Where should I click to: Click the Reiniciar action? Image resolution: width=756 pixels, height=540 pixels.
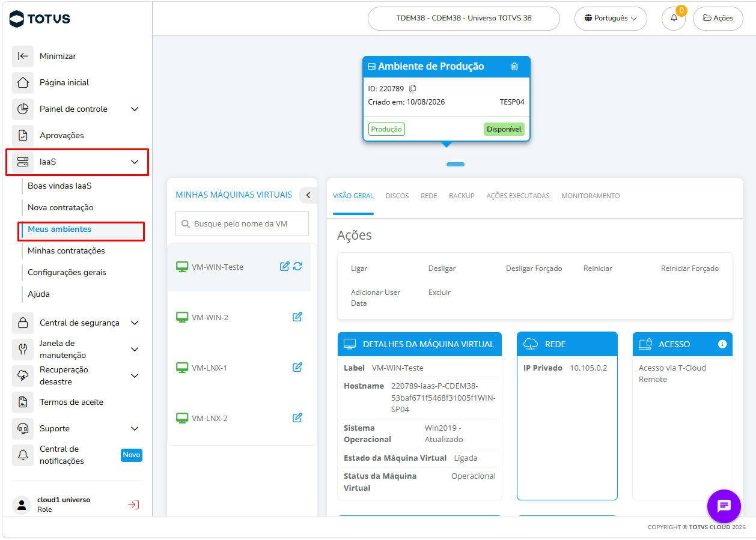(x=598, y=268)
